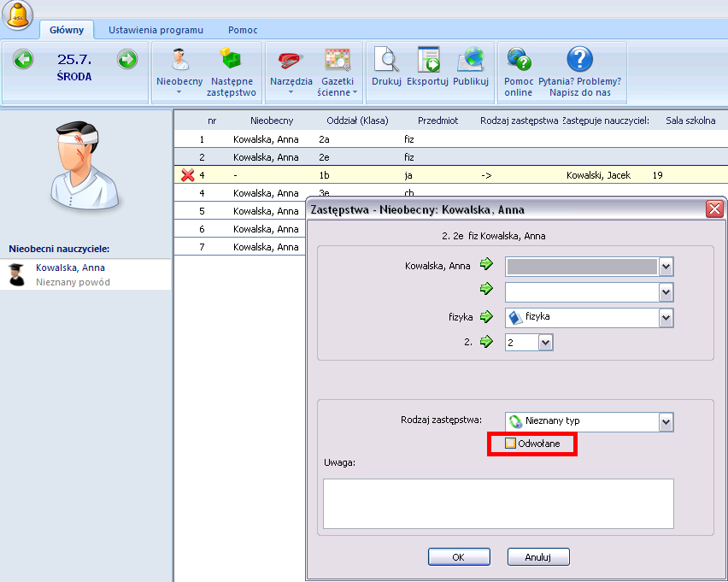Select Kowalska, Anna in absent teachers list
The height and width of the screenshot is (582, 728).
coord(86,274)
